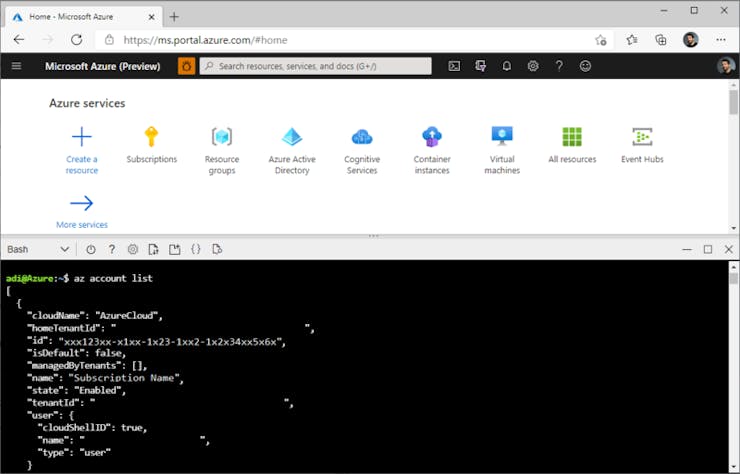Refresh the page in the browser

[x=76, y=40]
